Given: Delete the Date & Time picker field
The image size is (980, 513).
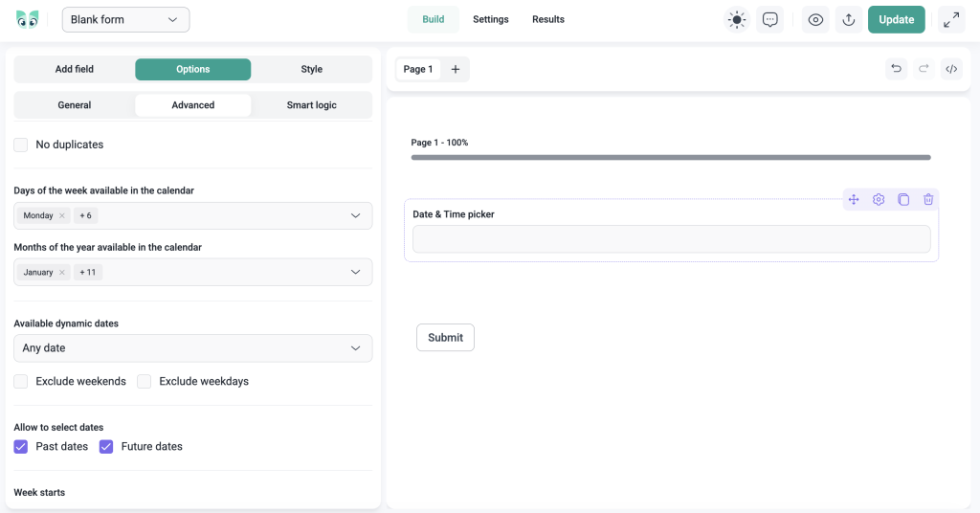Looking at the screenshot, I should (x=928, y=199).
